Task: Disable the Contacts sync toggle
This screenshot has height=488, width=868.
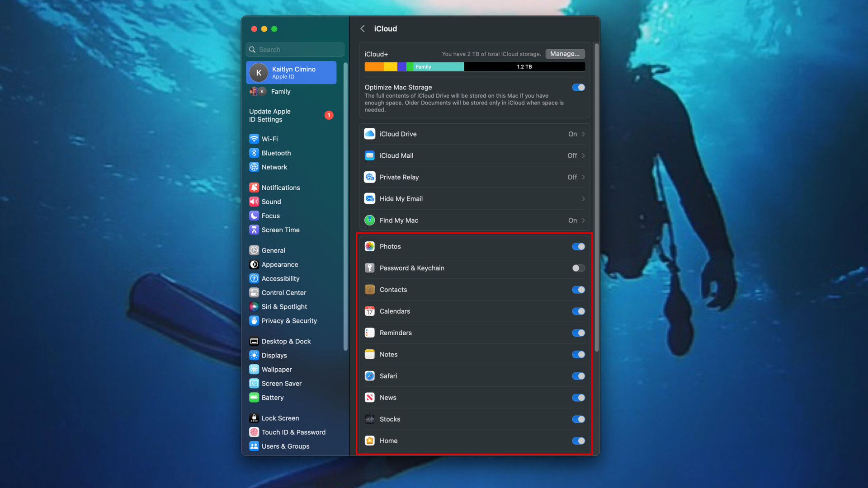Action: (x=578, y=290)
